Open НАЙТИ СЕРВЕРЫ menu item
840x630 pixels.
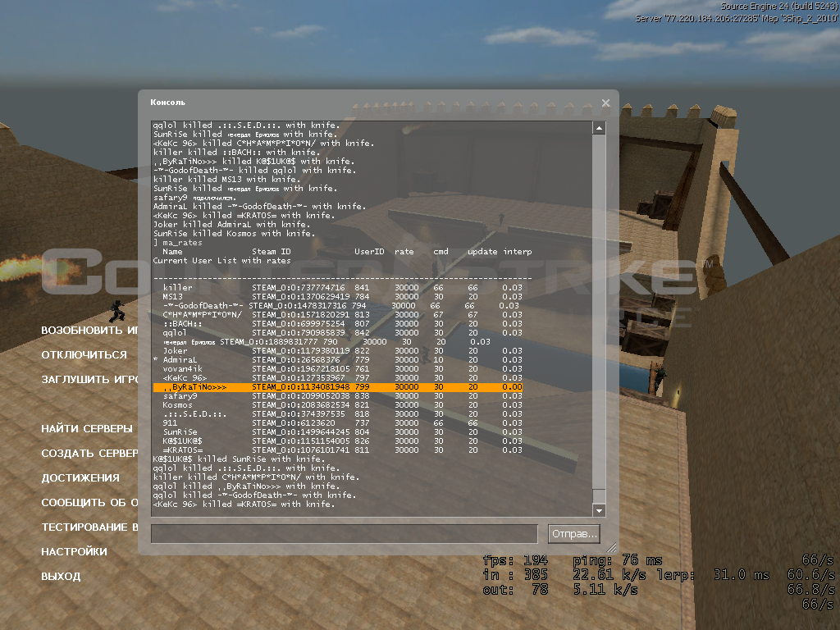(x=87, y=428)
